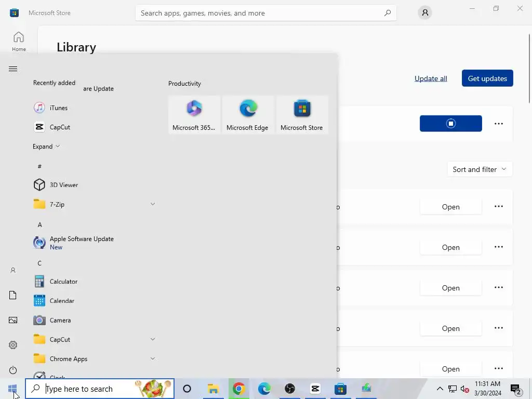The height and width of the screenshot is (399, 532).
Task: Go to Home in Microsoft Store
Action: coord(19,42)
